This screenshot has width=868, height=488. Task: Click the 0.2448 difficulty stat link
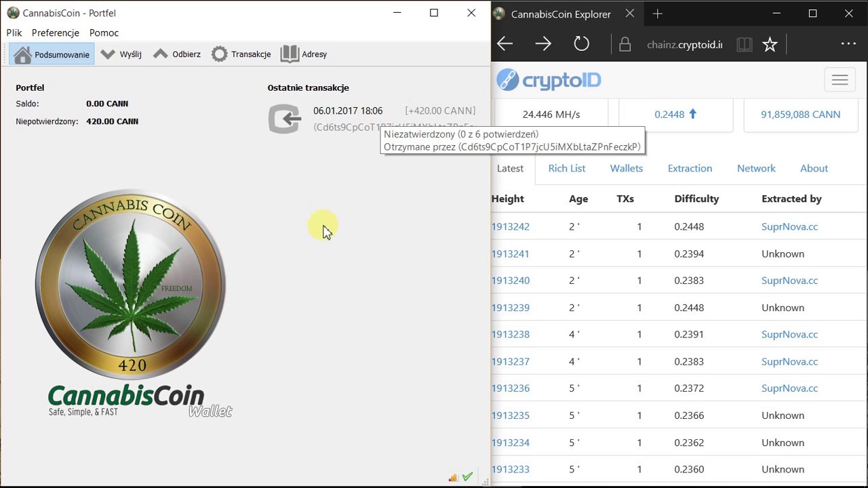tap(675, 115)
